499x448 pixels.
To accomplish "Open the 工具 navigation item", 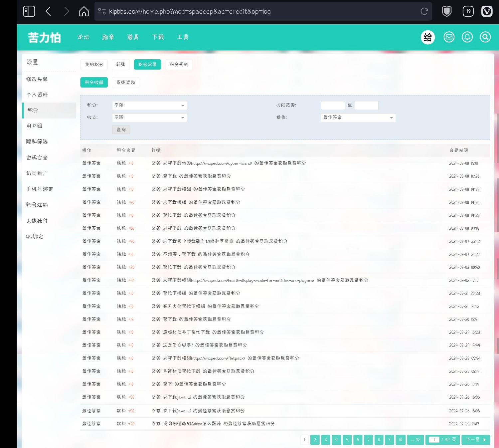I will click(183, 37).
